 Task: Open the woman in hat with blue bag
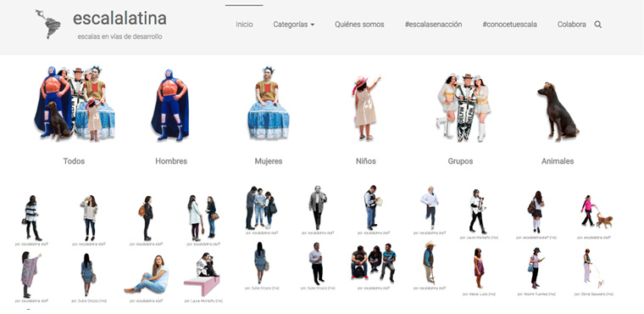(536, 268)
